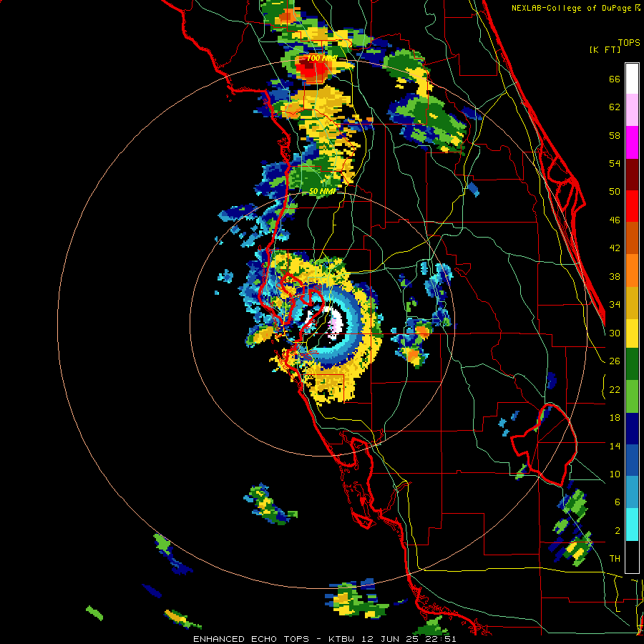Select the bright red 46-50 kft legend swatch

coord(632,206)
